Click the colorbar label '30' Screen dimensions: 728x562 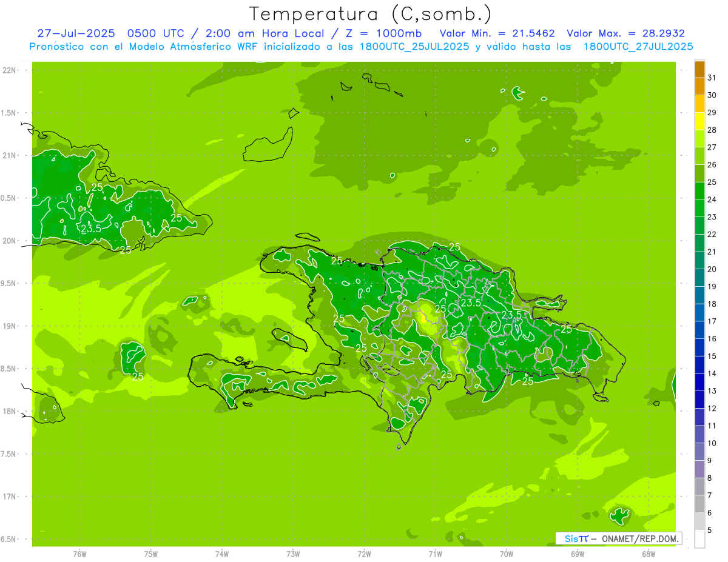(712, 95)
